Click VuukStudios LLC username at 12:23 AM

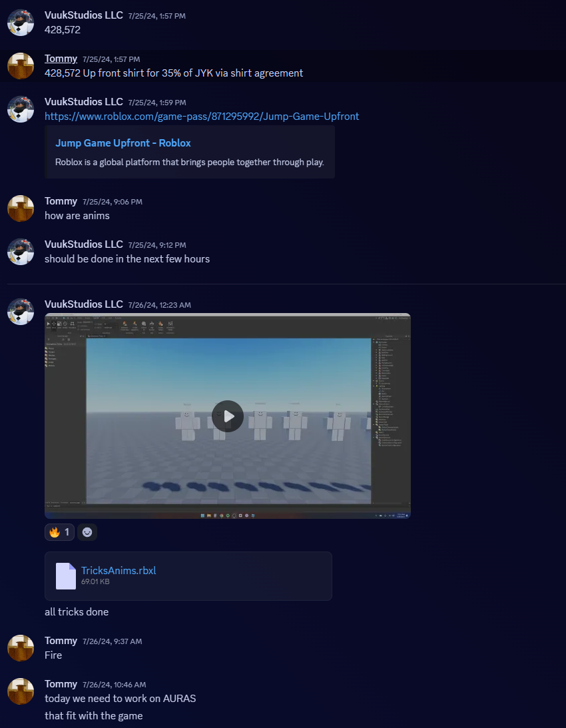84,304
